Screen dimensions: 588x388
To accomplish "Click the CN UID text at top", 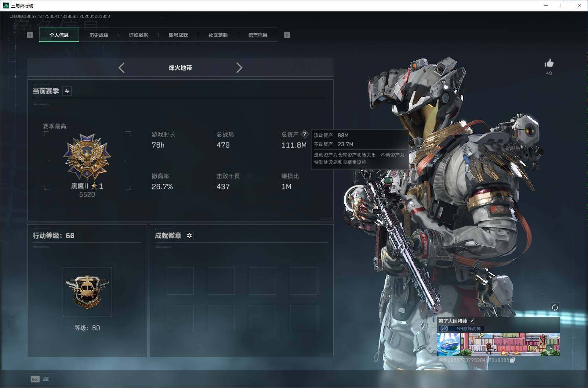I will coord(60,17).
